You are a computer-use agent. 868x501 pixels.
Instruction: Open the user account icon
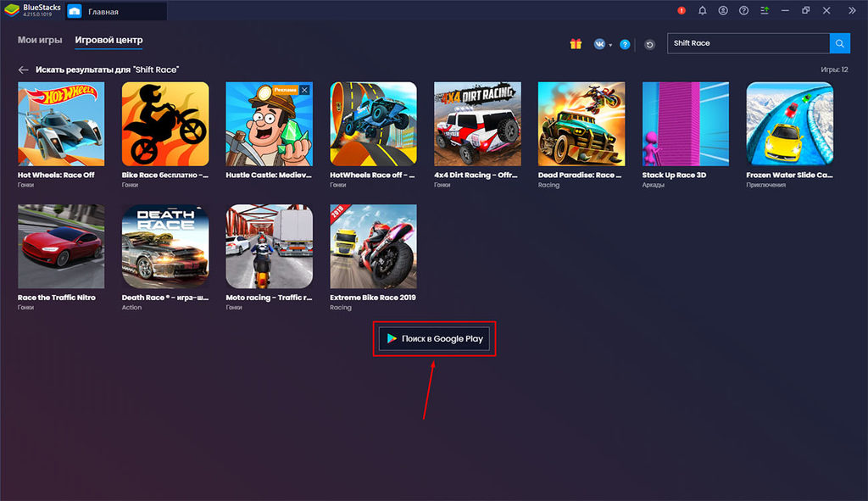[723, 10]
